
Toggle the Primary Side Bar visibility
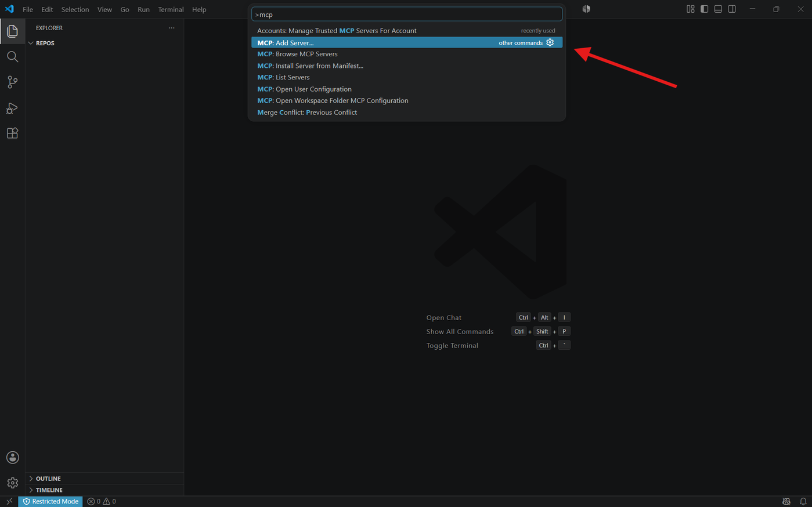click(x=704, y=9)
